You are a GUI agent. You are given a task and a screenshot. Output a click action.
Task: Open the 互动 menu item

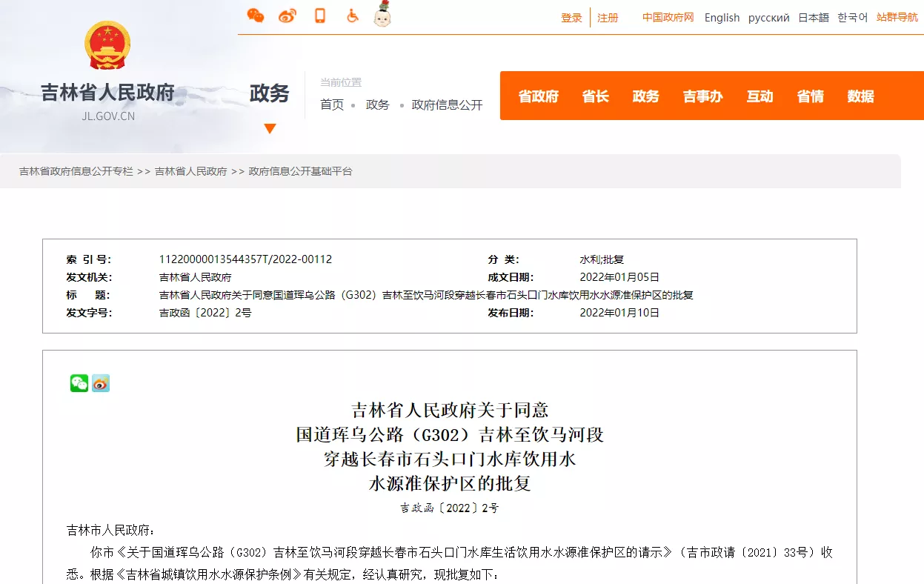point(760,96)
